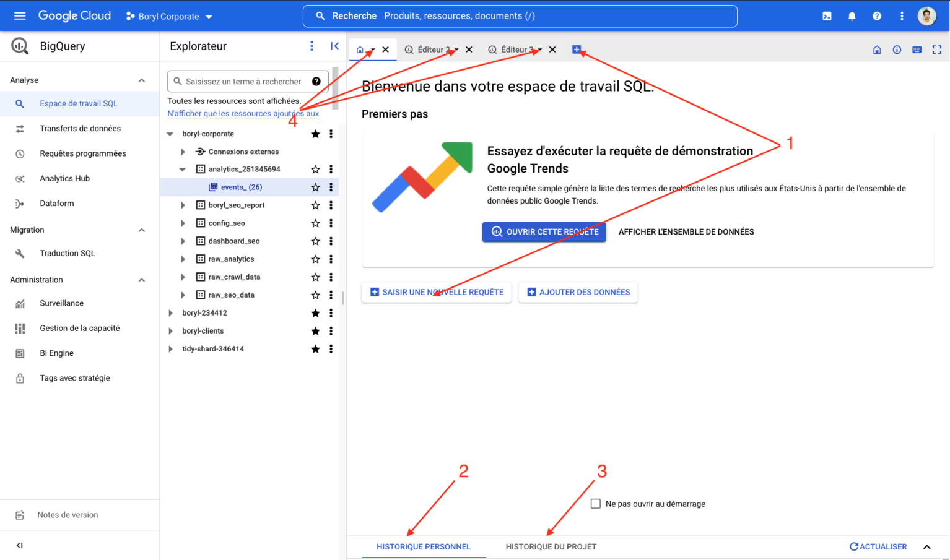This screenshot has width=950, height=560.
Task: Open the notifications bell
Action: pyautogui.click(x=852, y=15)
